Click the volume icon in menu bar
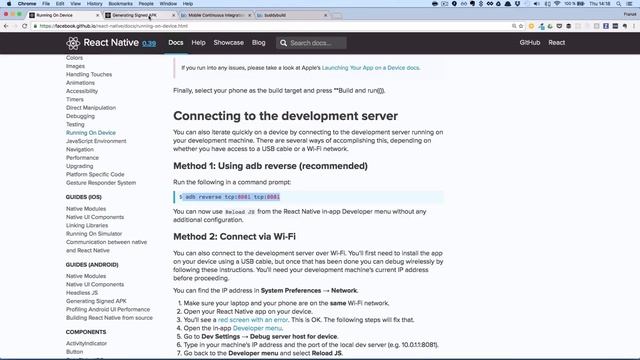This screenshot has width=640, height=360. tap(537, 4)
